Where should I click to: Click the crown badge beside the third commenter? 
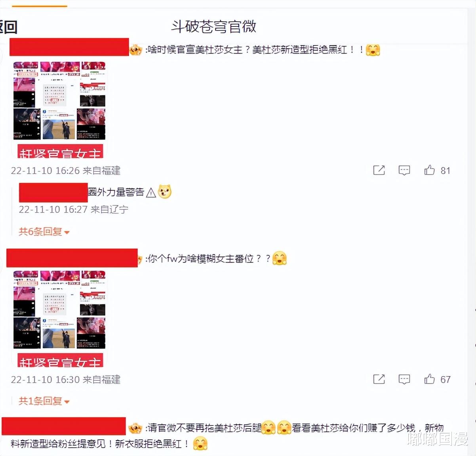click(x=135, y=428)
